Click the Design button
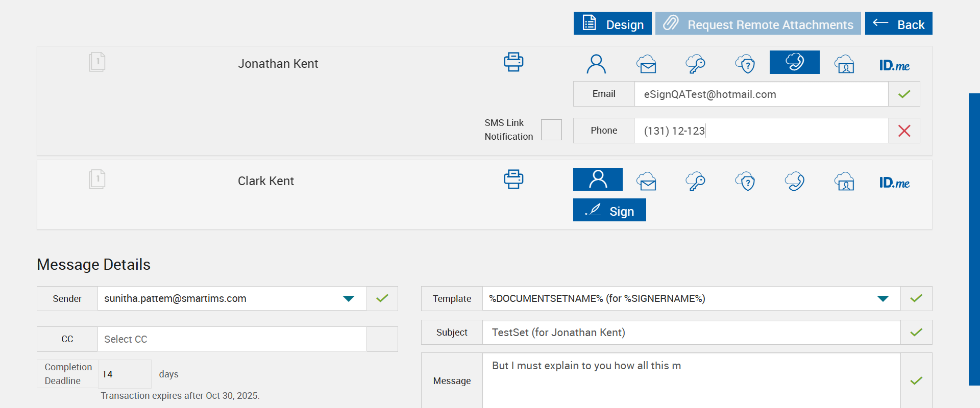Viewport: 980px width, 408px height. [612, 23]
